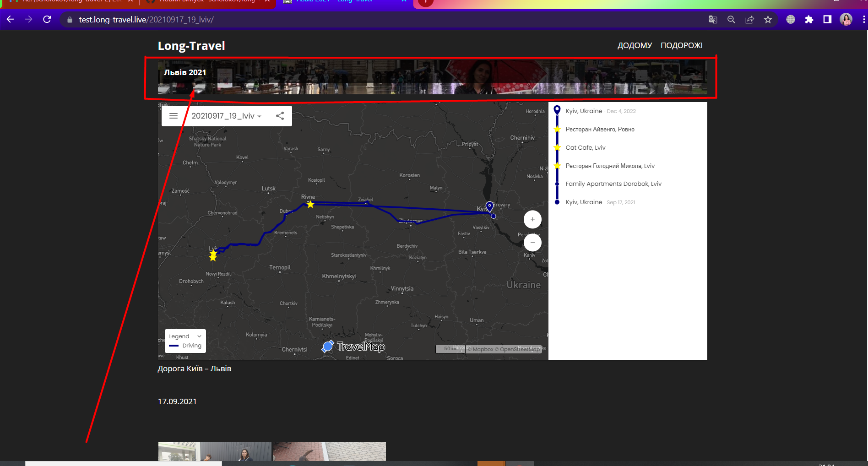Screen dimensions: 868x466
Task: Zoom out using the minus button on map
Action: (x=532, y=242)
